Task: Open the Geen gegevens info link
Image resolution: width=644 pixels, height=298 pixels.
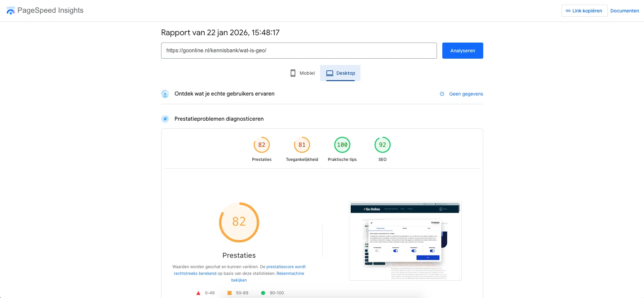Action: click(466, 94)
